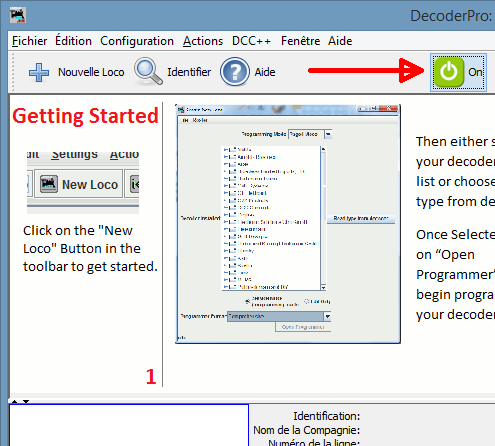Expand split pane with the down arrow

(x=26, y=401)
